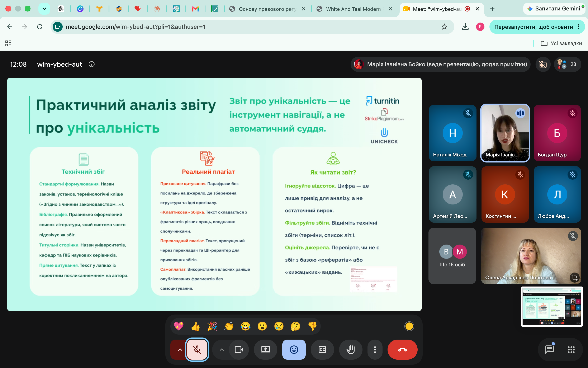Open a new browser tab
The image size is (588, 368).
(492, 9)
